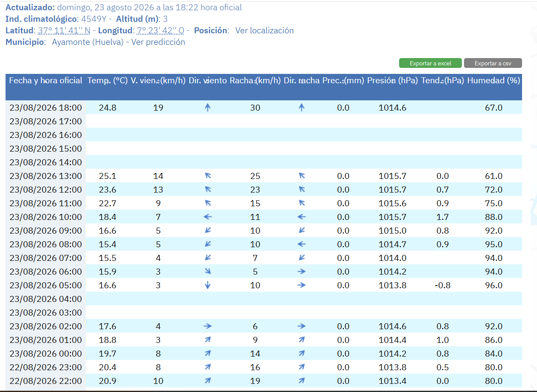
Task: Select tendency value -0.8
Action: 442,285
